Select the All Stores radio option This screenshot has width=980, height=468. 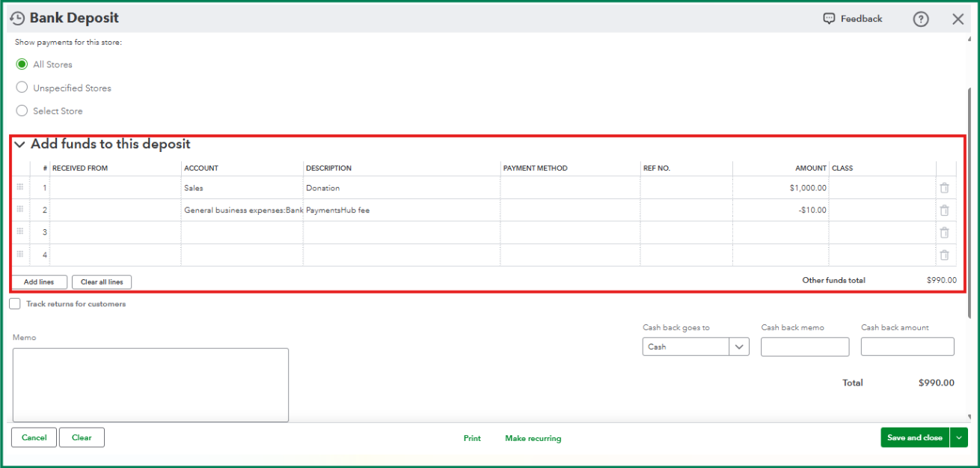(22, 64)
